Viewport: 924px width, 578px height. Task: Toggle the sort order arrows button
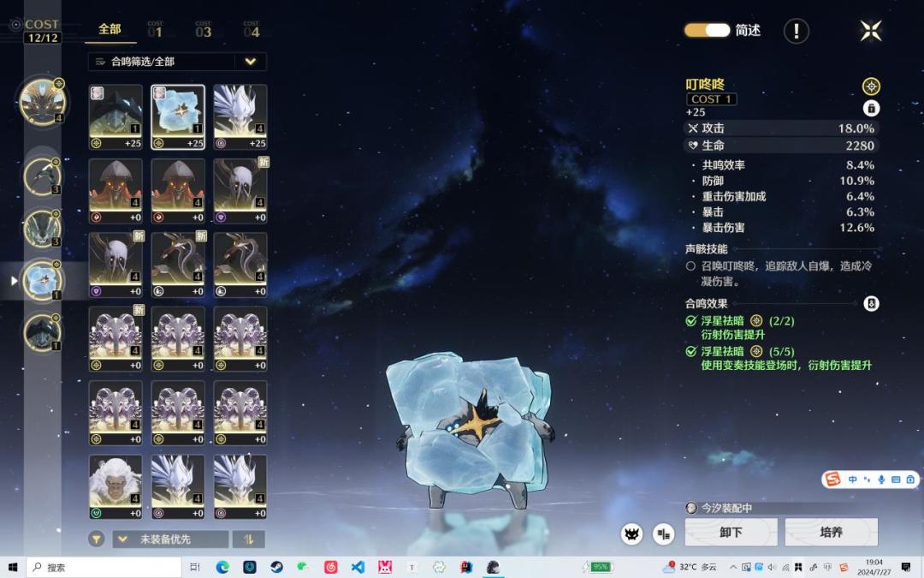click(248, 539)
